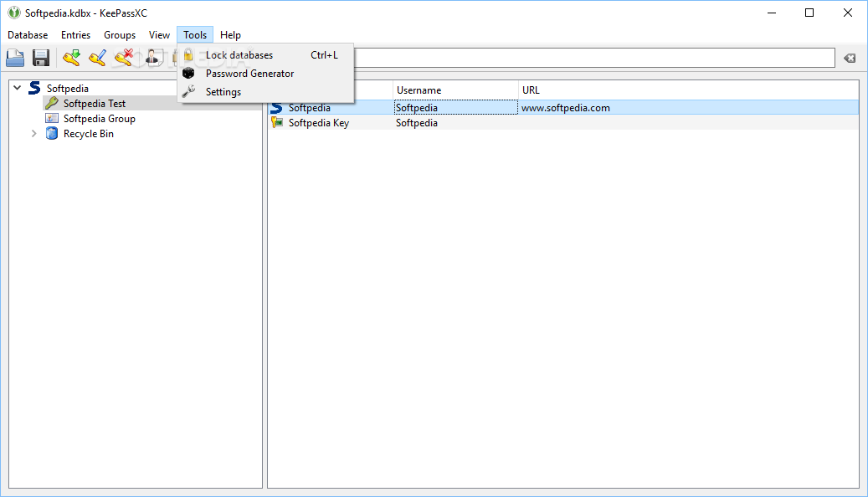Choose Lock databases from Tools menu

(265, 54)
